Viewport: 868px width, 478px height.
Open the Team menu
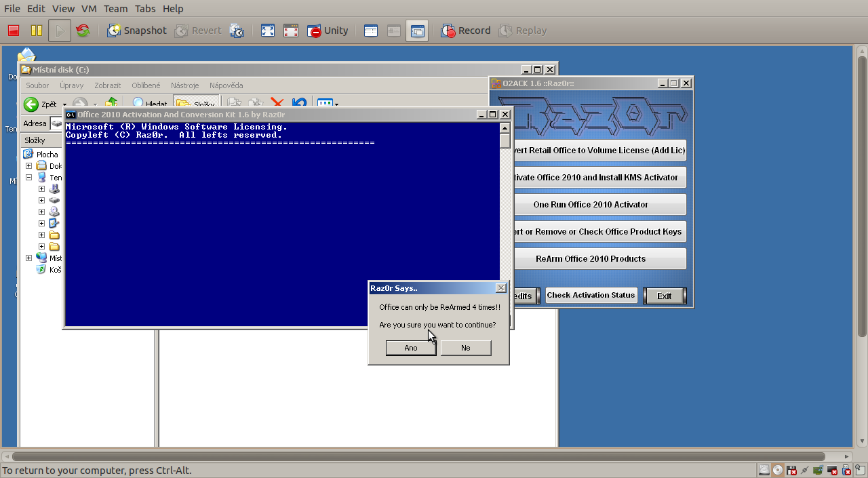tap(115, 9)
